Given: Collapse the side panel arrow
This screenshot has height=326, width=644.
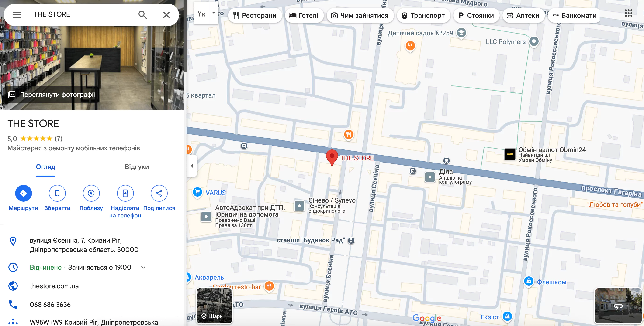Looking at the screenshot, I should pyautogui.click(x=192, y=166).
